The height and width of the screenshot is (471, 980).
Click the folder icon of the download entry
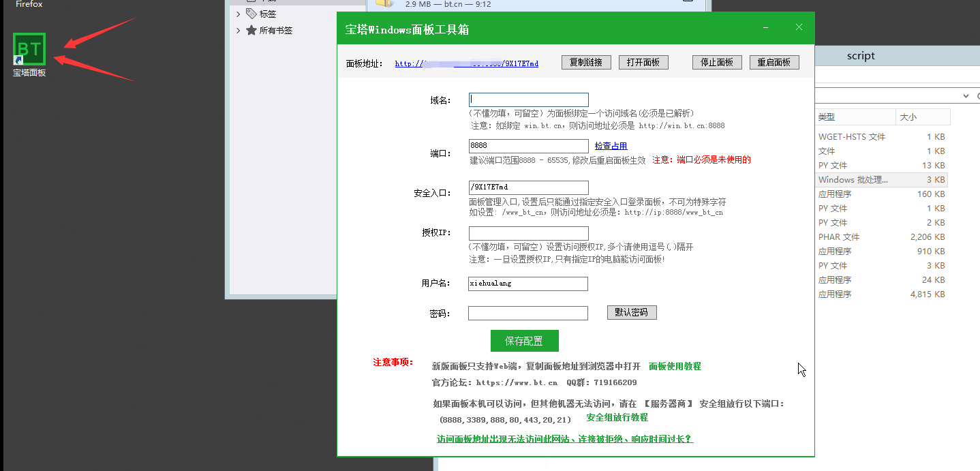[385, 3]
